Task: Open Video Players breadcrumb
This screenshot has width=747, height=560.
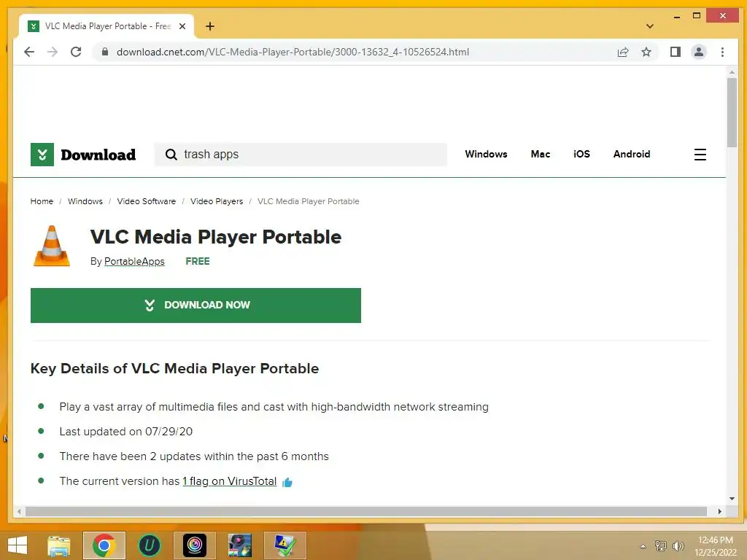Action: [x=217, y=201]
